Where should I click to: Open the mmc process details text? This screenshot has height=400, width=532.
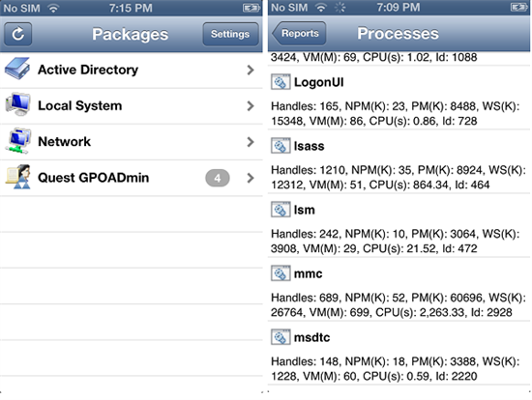(399, 304)
